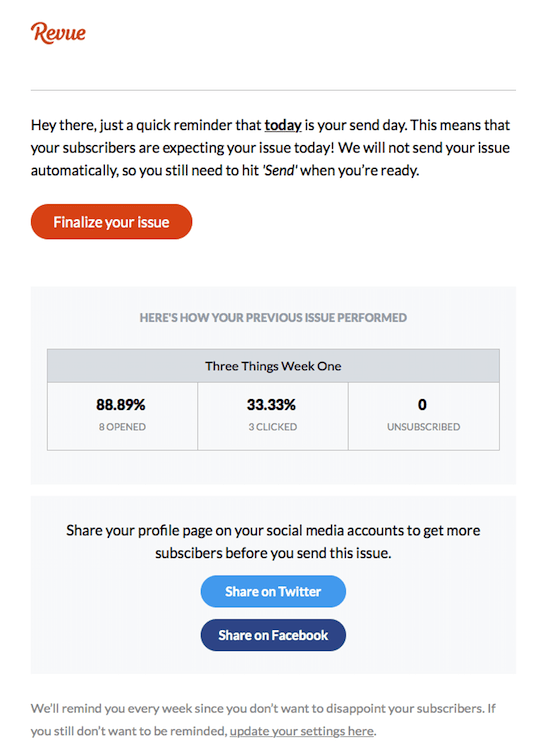Click the 3 CLICKED label
Image resolution: width=550 pixels, height=750 pixels.
(273, 427)
